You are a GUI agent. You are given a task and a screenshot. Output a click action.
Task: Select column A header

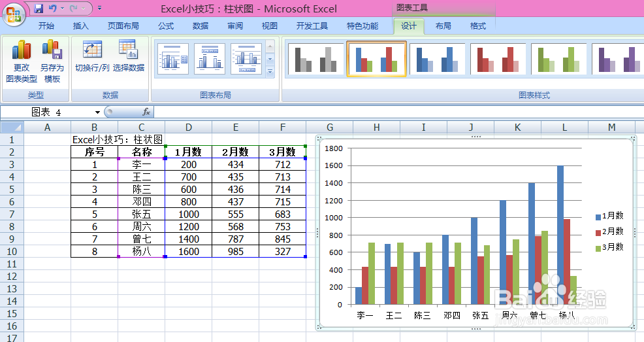point(47,127)
